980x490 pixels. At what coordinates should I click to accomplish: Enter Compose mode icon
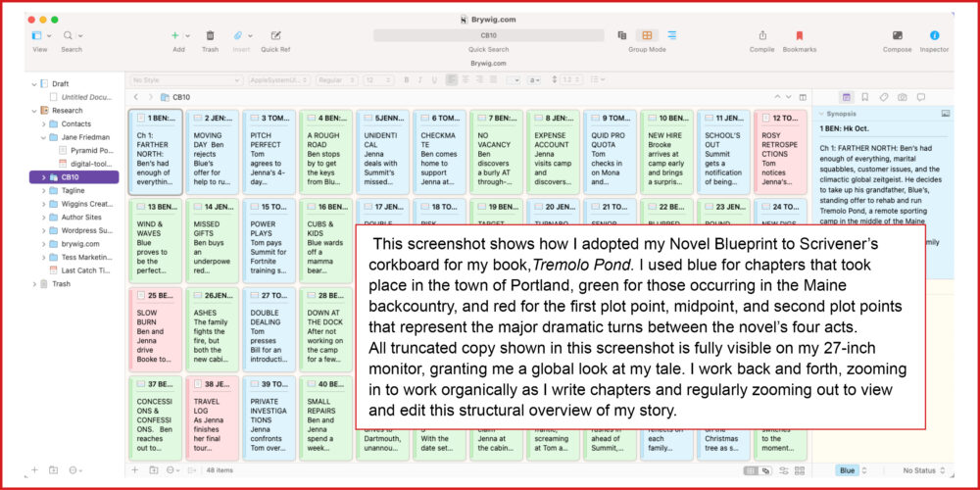pos(898,35)
